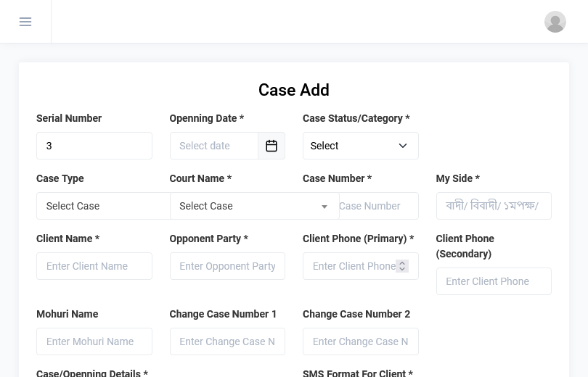Screen dimensions: 588x377
Task: Focus the Openning Date input
Action: tap(214, 146)
